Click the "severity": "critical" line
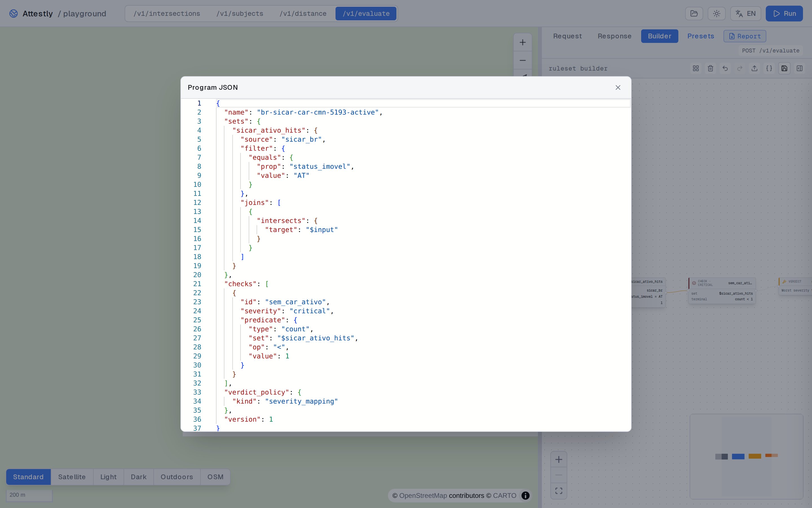This screenshot has width=812, height=508. click(287, 311)
